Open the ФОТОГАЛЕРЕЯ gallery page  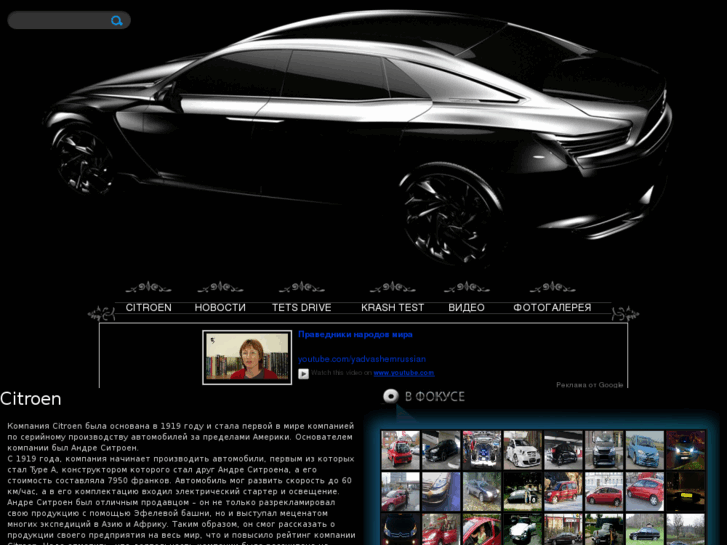click(x=552, y=308)
